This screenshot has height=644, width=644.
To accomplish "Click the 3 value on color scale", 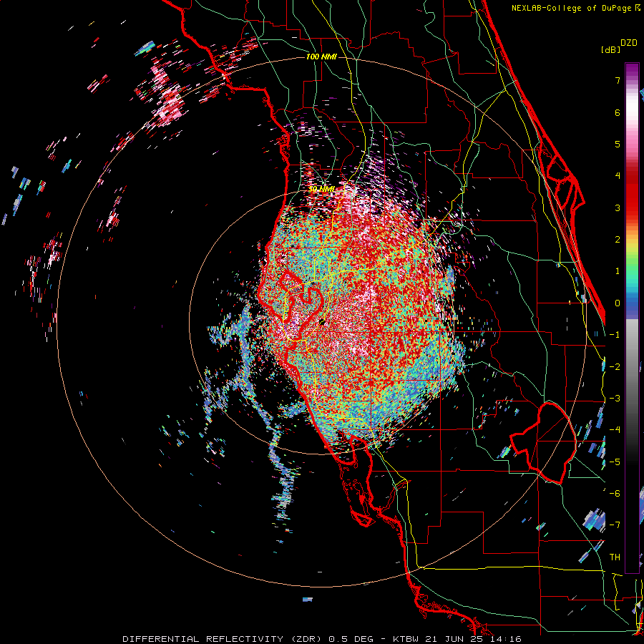I will coord(618,208).
